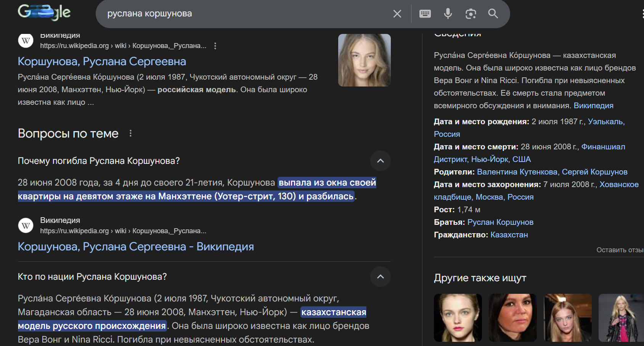Click the search input field
Viewport: 644px width, 346px height.
[244, 14]
